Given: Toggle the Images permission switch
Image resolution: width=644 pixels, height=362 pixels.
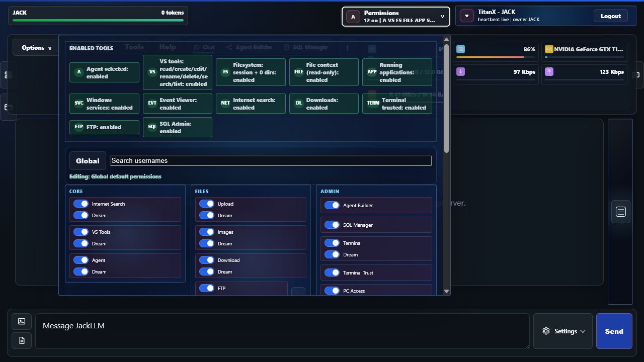Looking at the screenshot, I should pos(207,232).
